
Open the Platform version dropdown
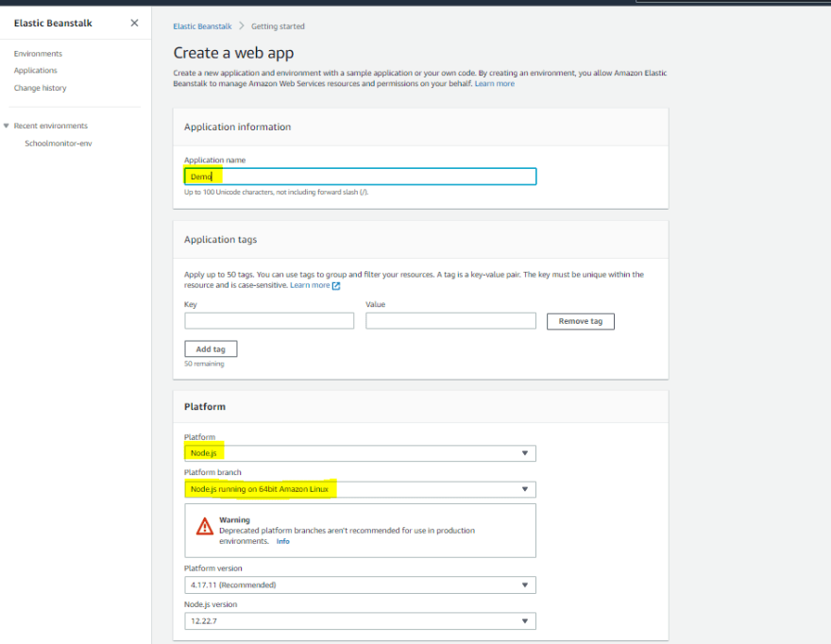pos(361,585)
